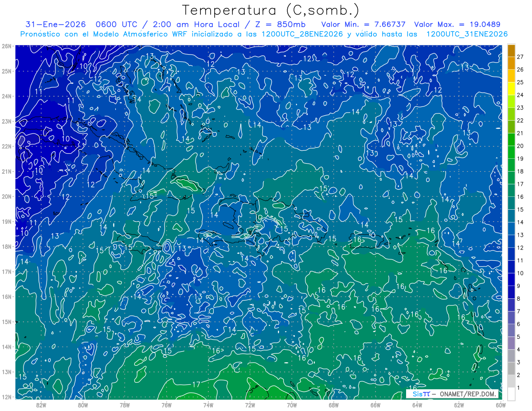This screenshot has height=411, width=532.
Task: Click the '70W' longitude label
Action: click(292, 405)
